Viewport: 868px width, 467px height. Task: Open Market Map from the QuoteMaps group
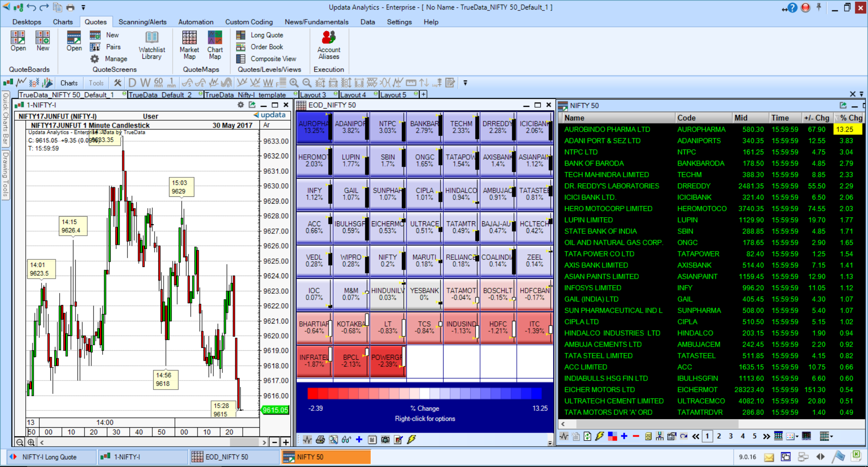189,45
